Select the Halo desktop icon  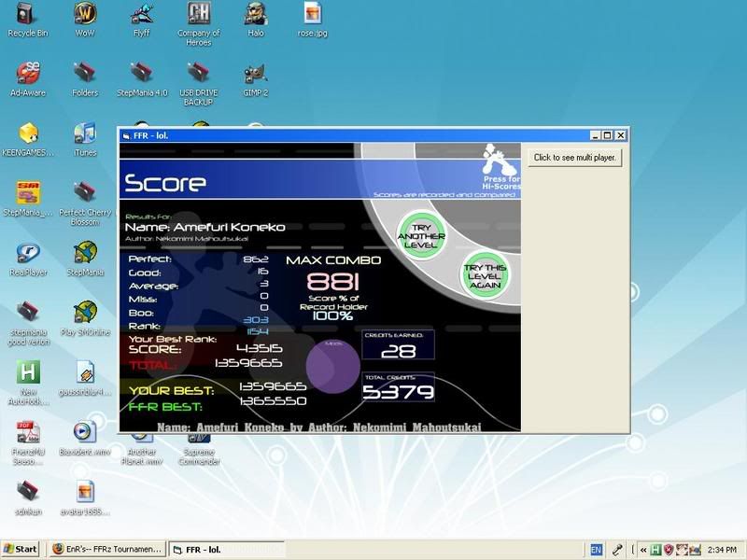tap(255, 14)
